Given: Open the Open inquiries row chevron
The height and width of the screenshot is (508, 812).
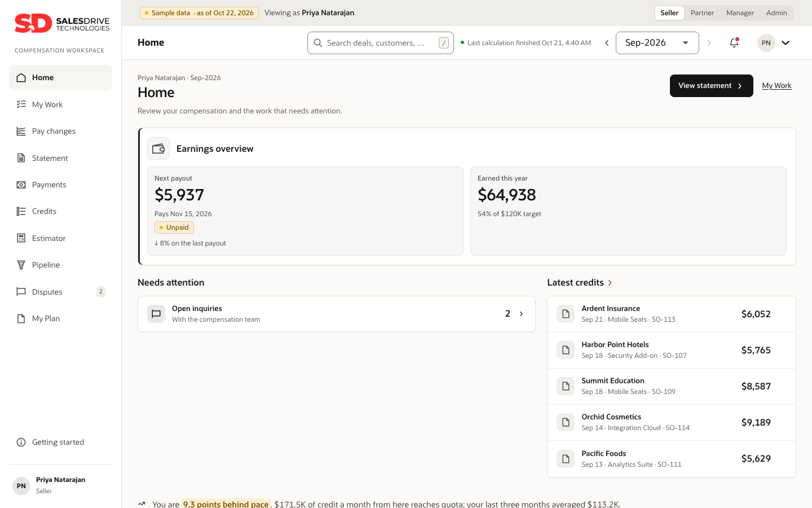Looking at the screenshot, I should point(521,314).
